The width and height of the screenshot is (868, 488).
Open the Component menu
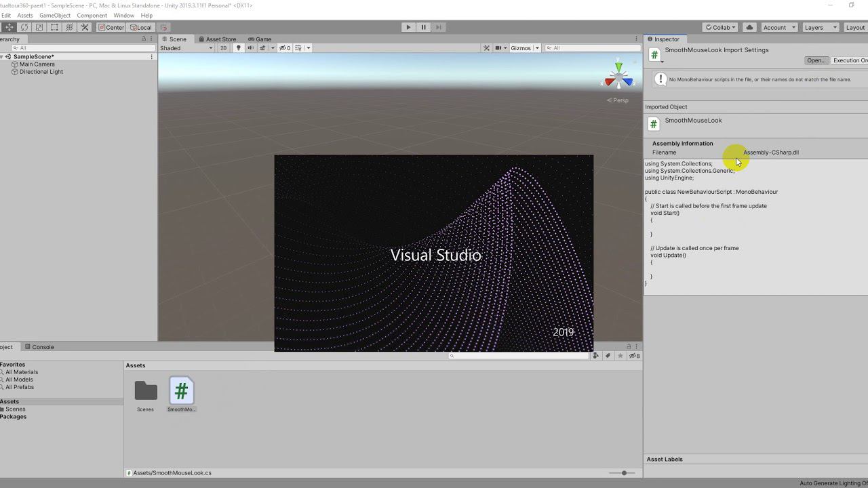pyautogui.click(x=92, y=15)
